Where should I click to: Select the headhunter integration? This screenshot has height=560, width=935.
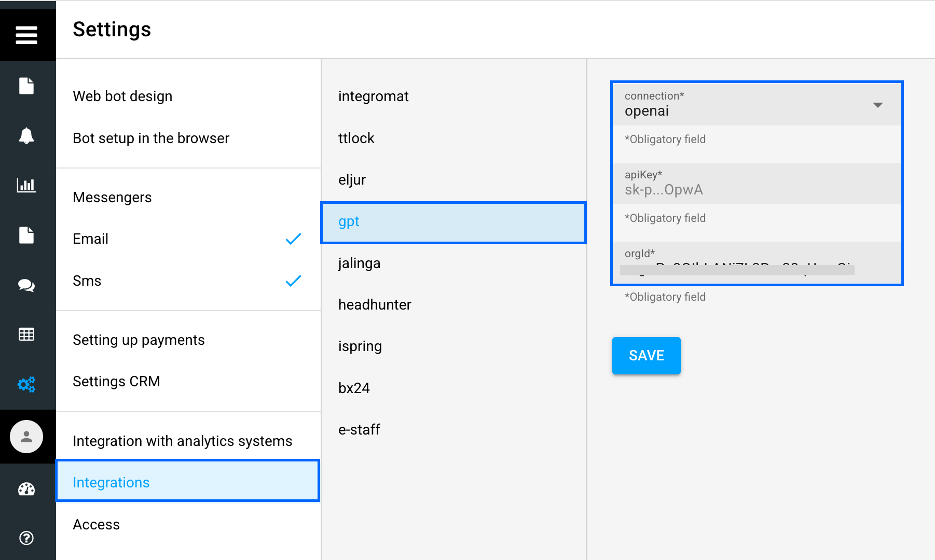375,305
